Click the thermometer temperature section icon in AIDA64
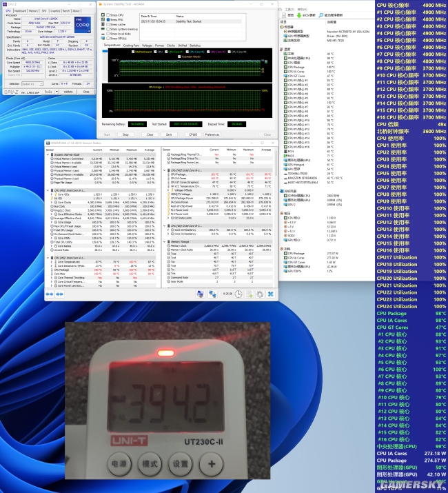This screenshot has height=493, width=448. [x=281, y=50]
